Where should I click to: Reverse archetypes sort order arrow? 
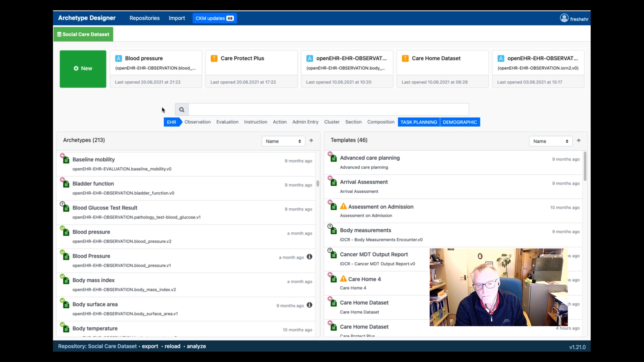tap(311, 141)
